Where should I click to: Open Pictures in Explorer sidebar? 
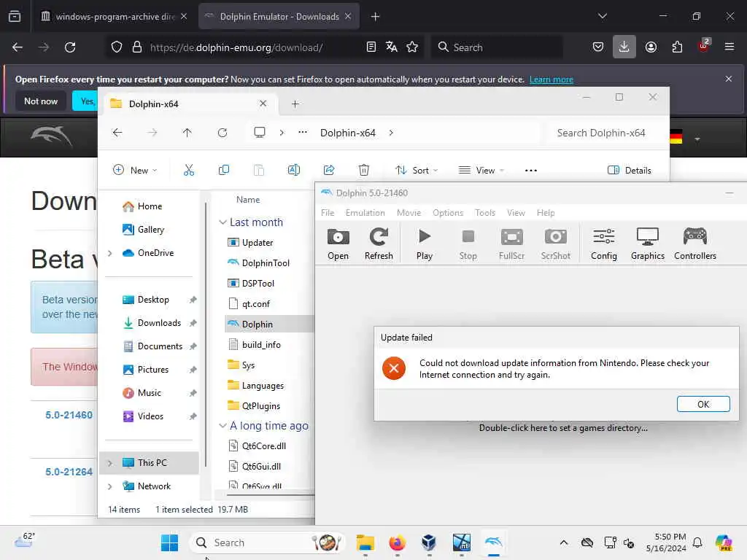[153, 370]
